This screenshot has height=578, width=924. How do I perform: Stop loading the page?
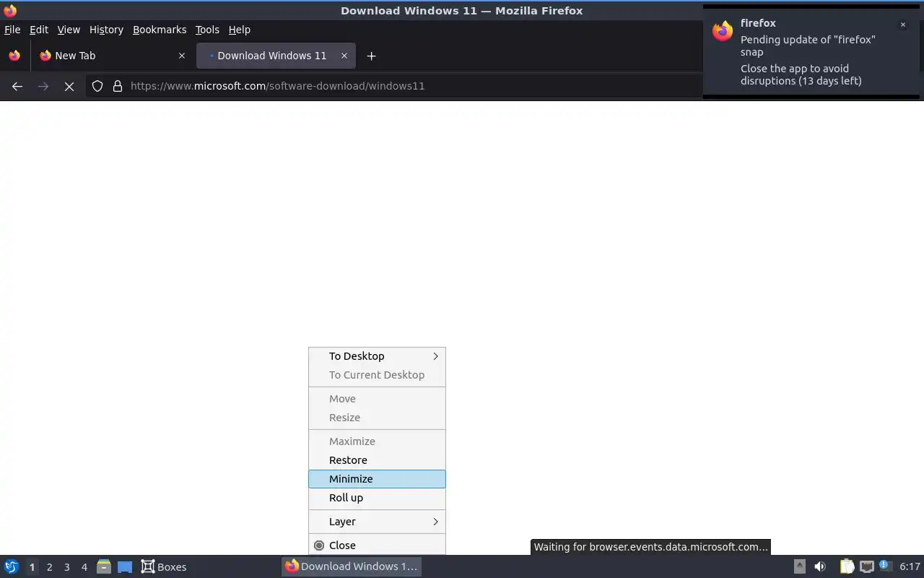click(69, 86)
